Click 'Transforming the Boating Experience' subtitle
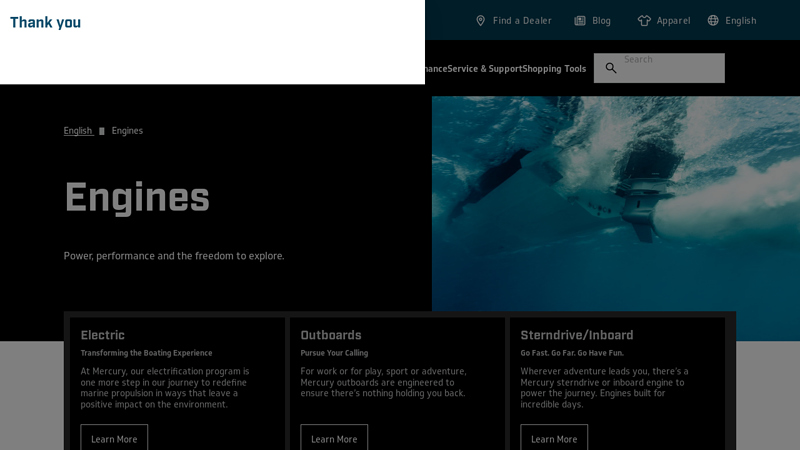This screenshot has height=450, width=800. (x=146, y=353)
